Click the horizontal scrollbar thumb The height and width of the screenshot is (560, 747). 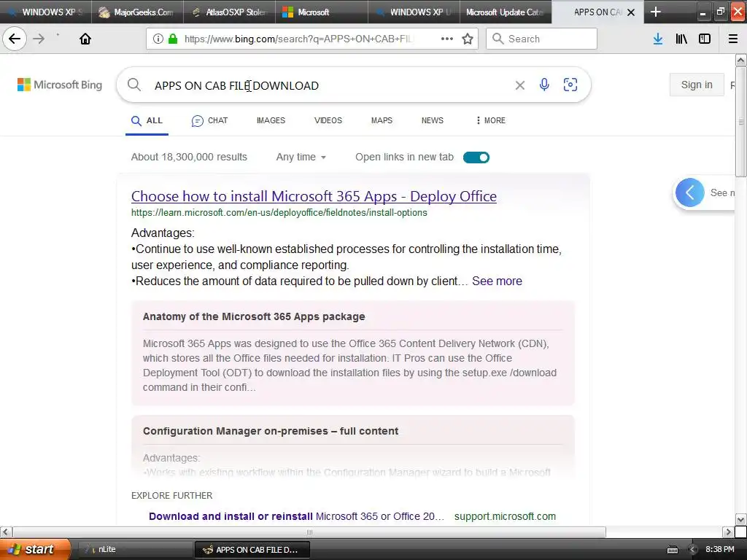point(309,532)
